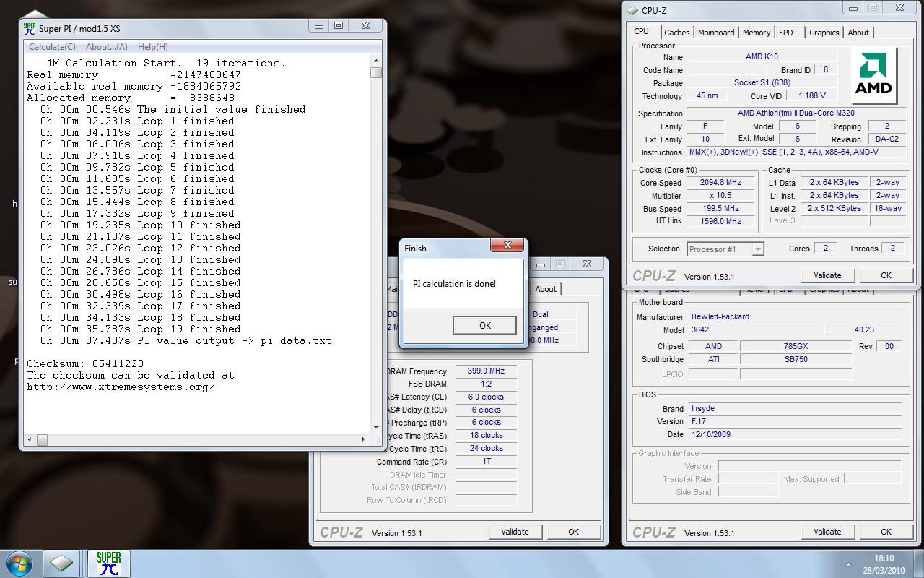The image size is (924, 578).
Task: Click Super PI horizontal scrollbar left arrow
Action: [30, 439]
